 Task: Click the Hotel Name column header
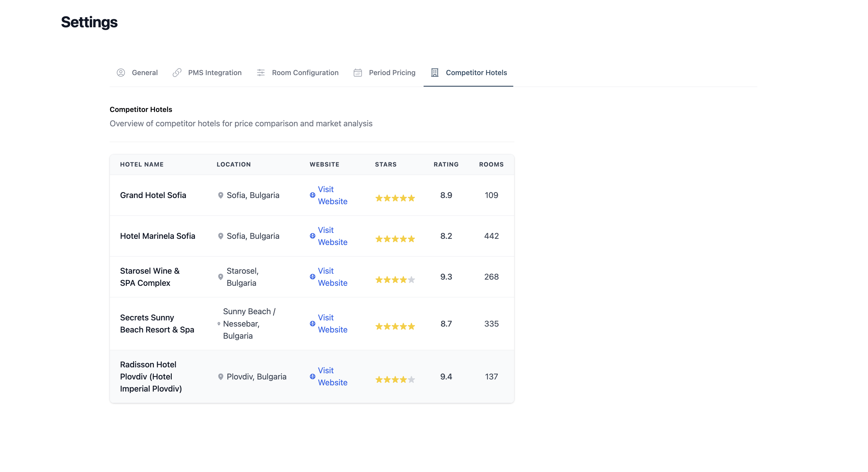(141, 165)
